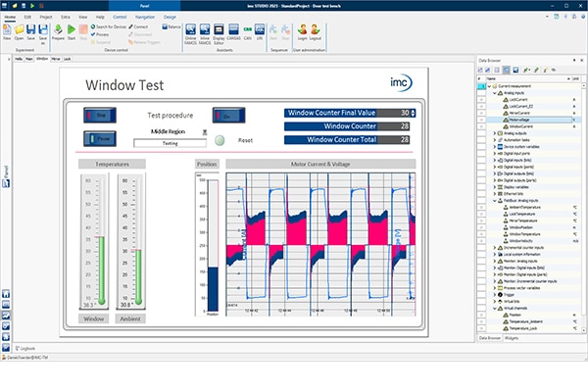Click the Window temperature thermometer gauge
588x392 pixels.
94,241
